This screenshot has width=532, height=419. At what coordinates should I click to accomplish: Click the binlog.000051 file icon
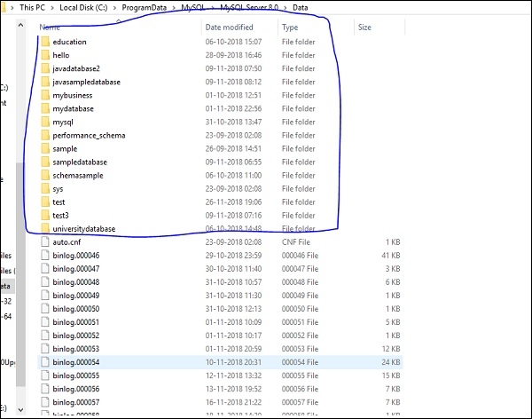45,322
